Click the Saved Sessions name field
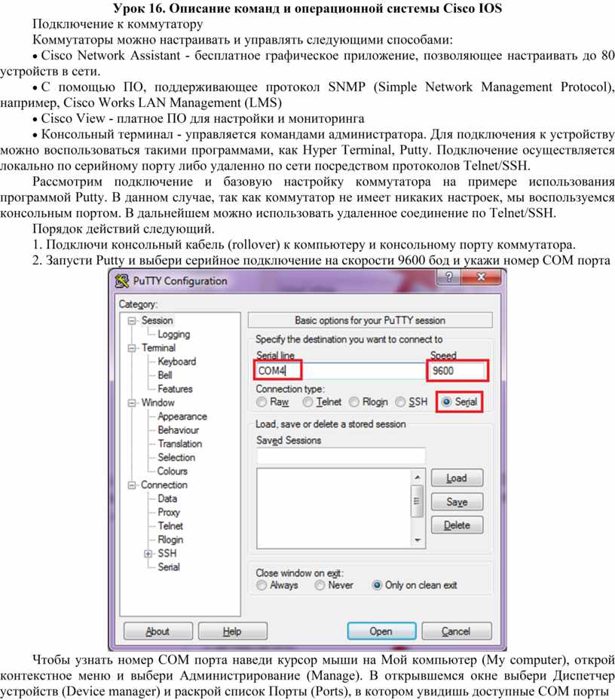The height and width of the screenshot is (700, 615). coord(341,456)
